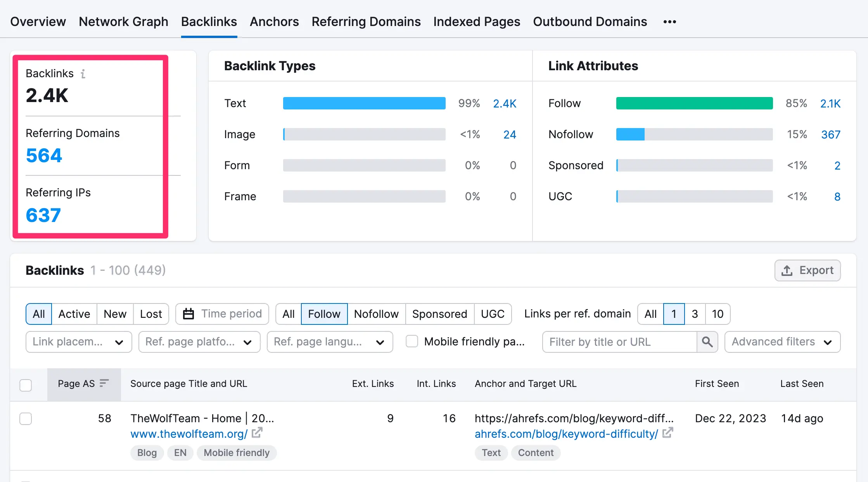Open the Ref. page platform dropdown
This screenshot has height=482, width=868.
point(199,342)
